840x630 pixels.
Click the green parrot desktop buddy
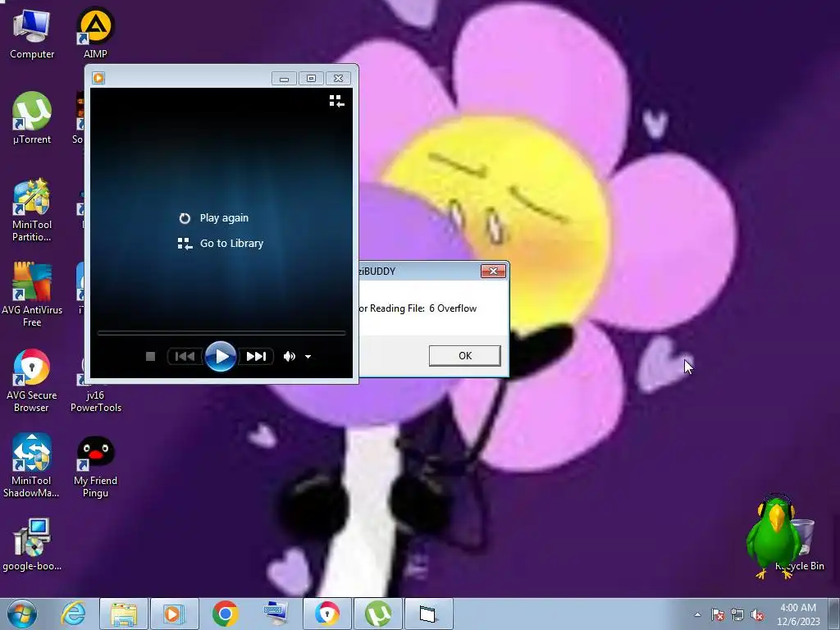(774, 536)
